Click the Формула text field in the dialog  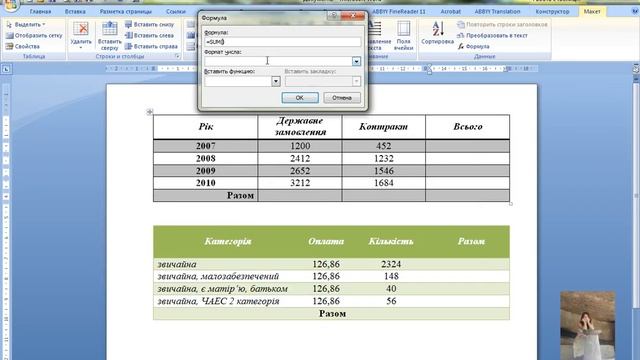282,42
